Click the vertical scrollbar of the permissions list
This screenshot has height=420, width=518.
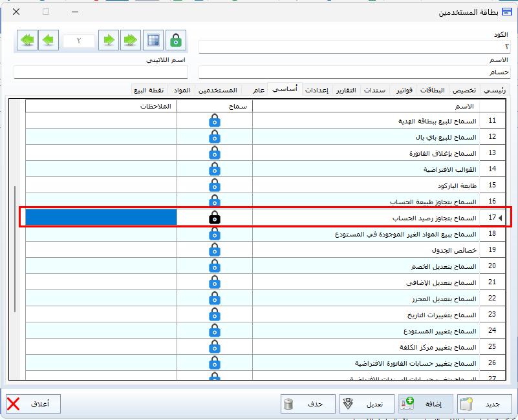pos(15,249)
